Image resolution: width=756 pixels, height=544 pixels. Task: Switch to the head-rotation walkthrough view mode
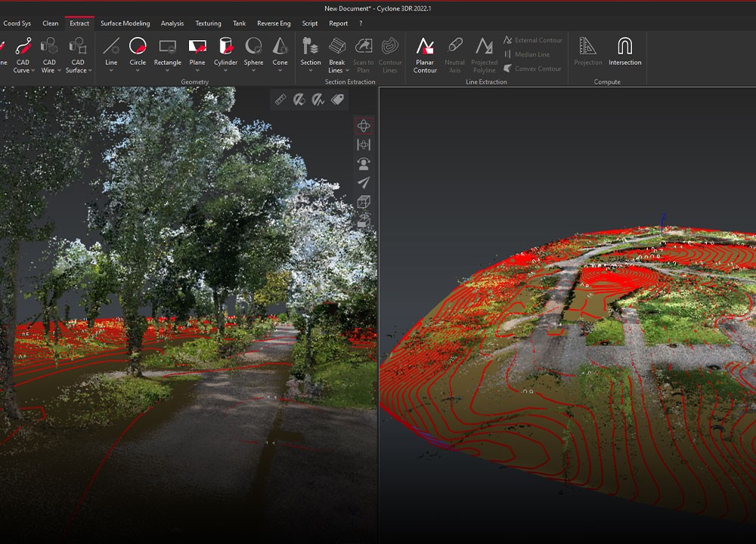[x=364, y=164]
